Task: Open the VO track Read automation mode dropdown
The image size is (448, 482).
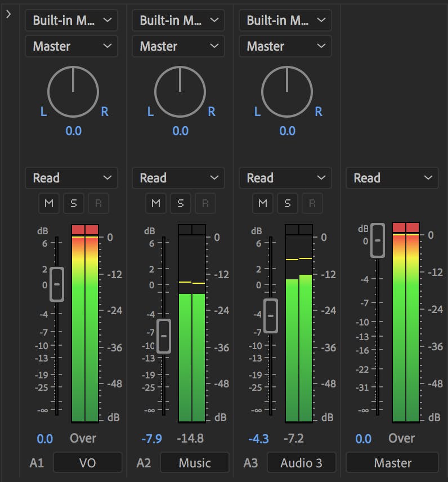Action: (71, 178)
